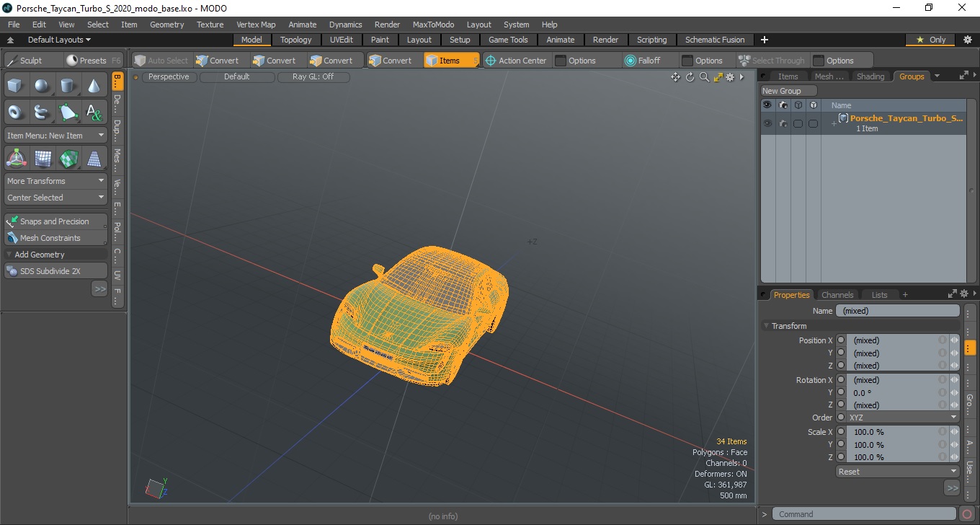Toggle visibility eye for Porsche group
Screen dimensions: 980x525
(767, 123)
